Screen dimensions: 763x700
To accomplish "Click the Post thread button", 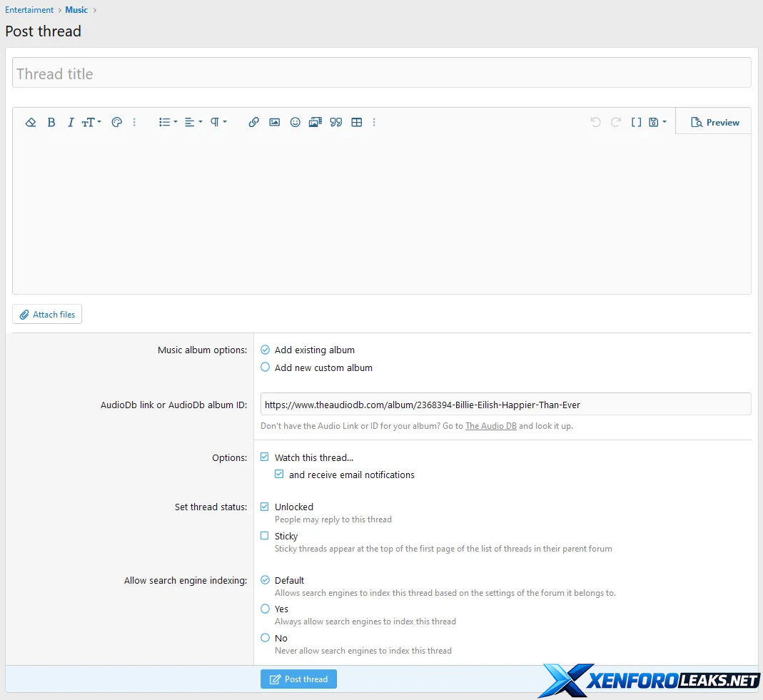I will [298, 679].
